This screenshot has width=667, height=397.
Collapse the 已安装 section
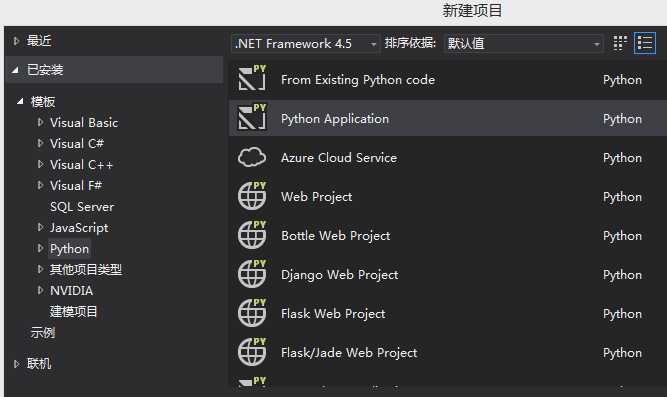(16, 70)
